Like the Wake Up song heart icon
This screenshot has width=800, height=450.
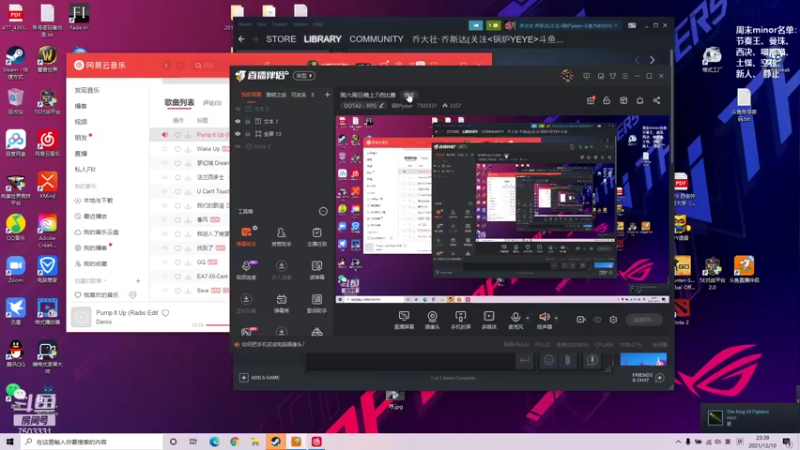[178, 149]
